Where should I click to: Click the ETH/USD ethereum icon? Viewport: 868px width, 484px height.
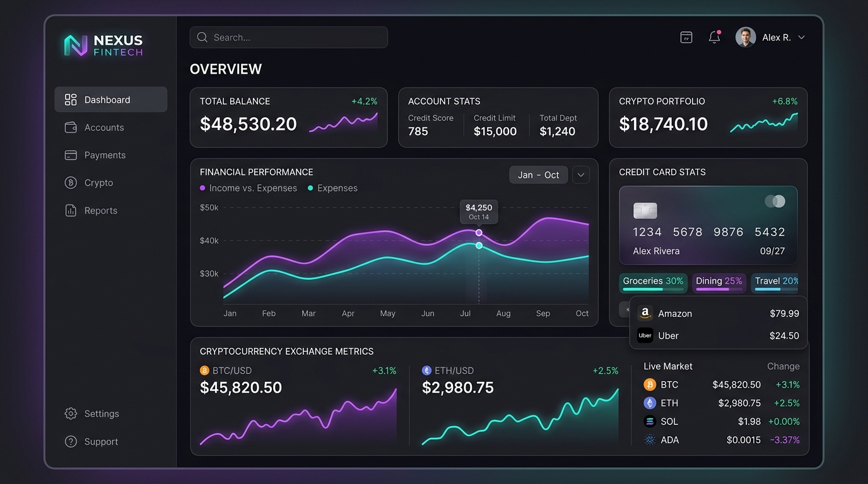[426, 371]
